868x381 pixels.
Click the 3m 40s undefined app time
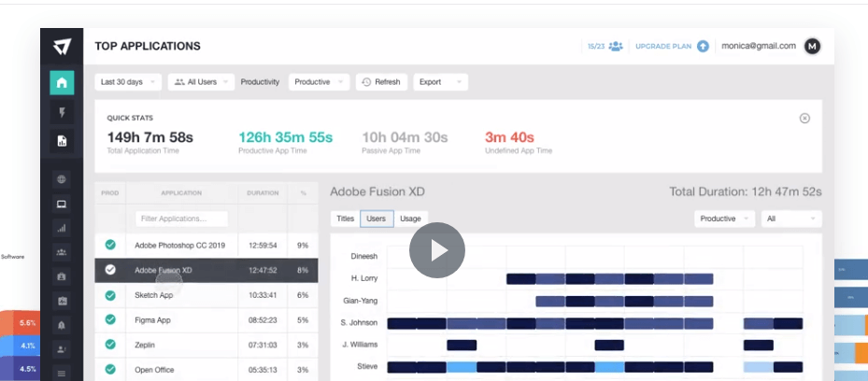509,137
